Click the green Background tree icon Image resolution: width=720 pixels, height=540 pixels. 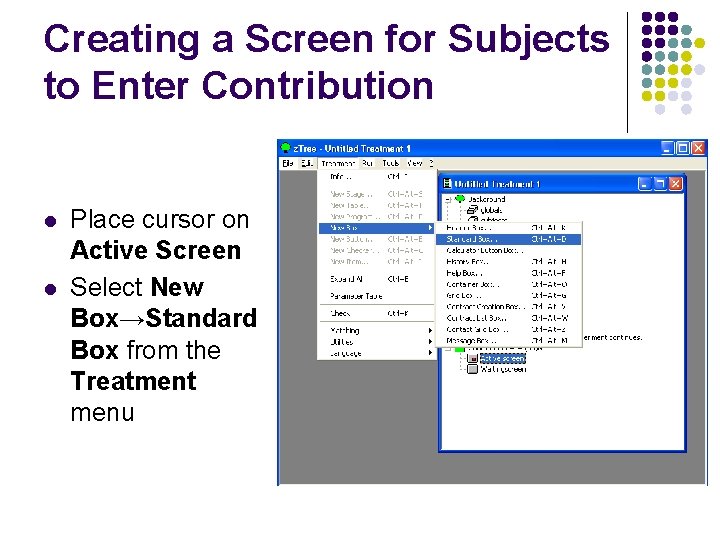point(460,199)
